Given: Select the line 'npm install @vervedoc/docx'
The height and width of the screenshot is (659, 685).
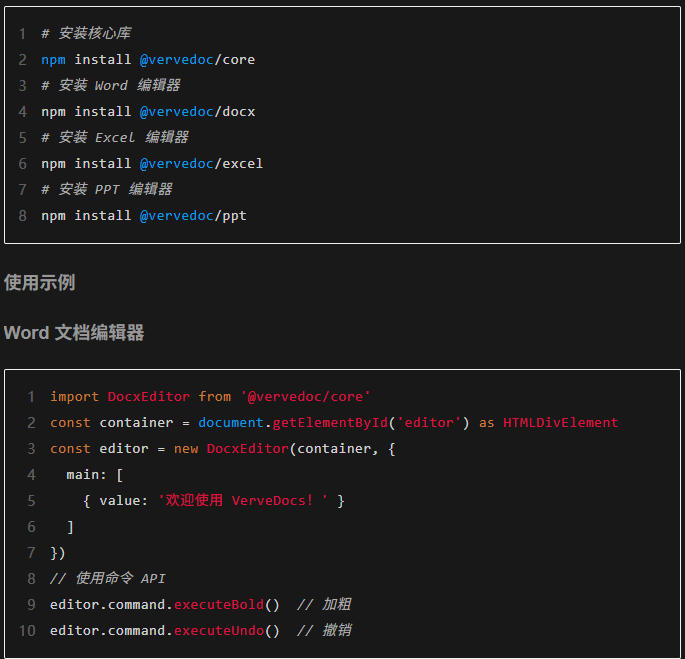Looking at the screenshot, I should (x=148, y=111).
